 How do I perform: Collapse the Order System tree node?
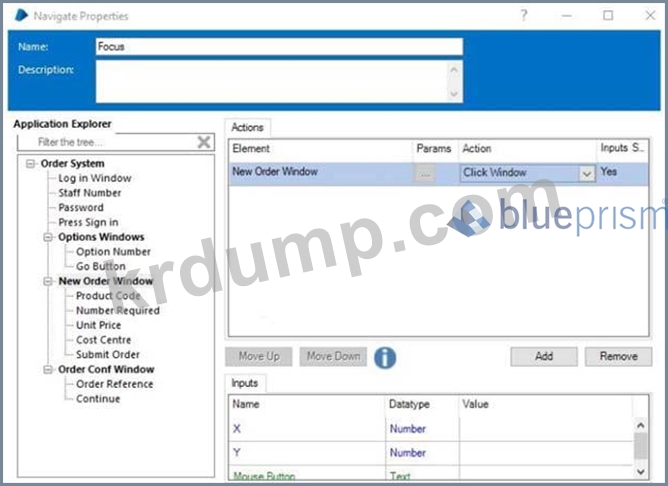[x=31, y=164]
